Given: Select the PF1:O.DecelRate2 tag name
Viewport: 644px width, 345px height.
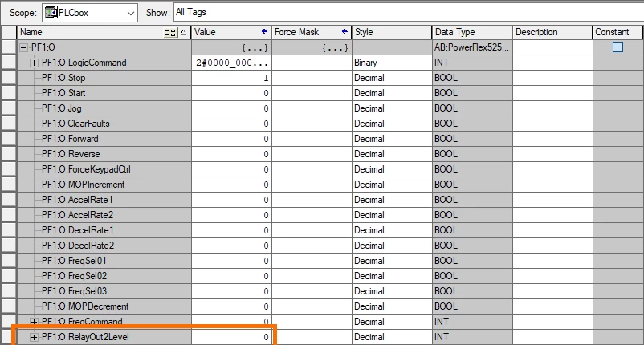Looking at the screenshot, I should [x=78, y=246].
